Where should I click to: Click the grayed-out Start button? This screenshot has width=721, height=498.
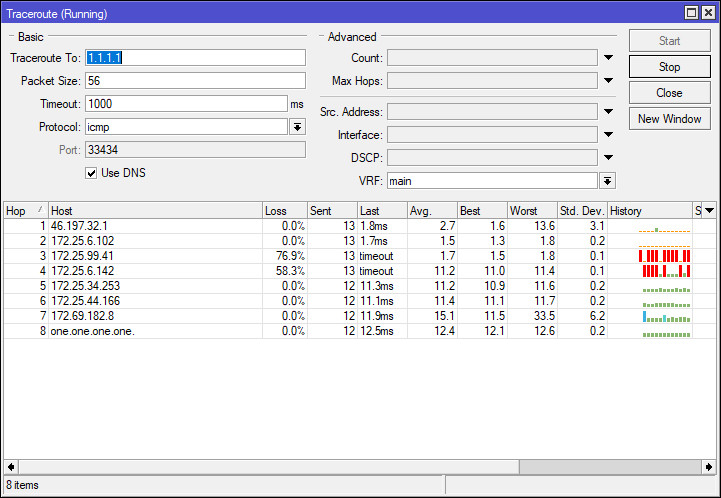coord(669,40)
